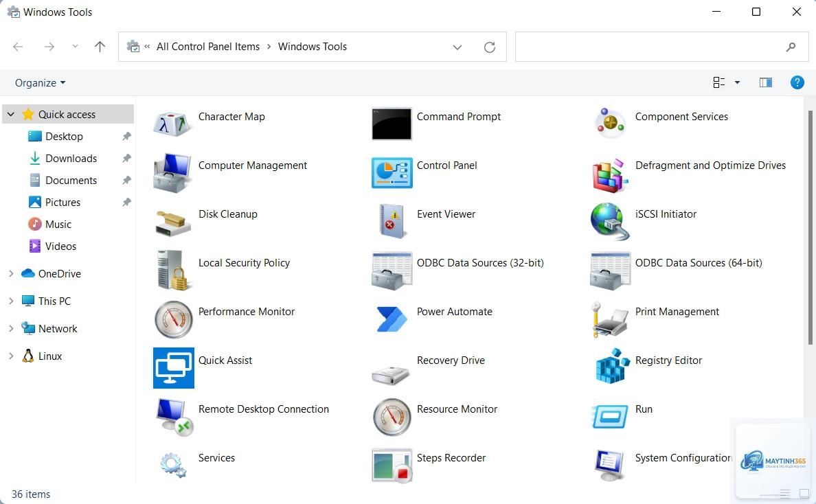Click the "Registry Editor" label text
This screenshot has height=504, width=816.
[668, 360]
